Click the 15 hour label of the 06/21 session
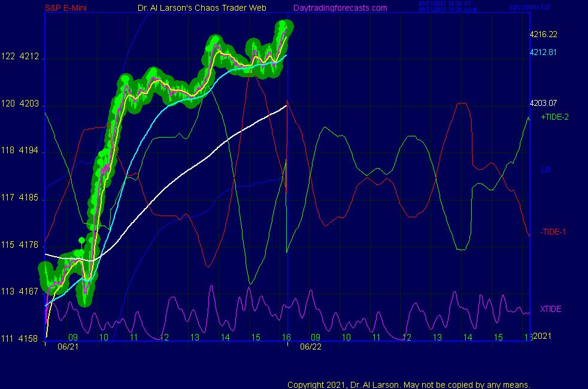The height and width of the screenshot is (389, 588). (x=256, y=338)
